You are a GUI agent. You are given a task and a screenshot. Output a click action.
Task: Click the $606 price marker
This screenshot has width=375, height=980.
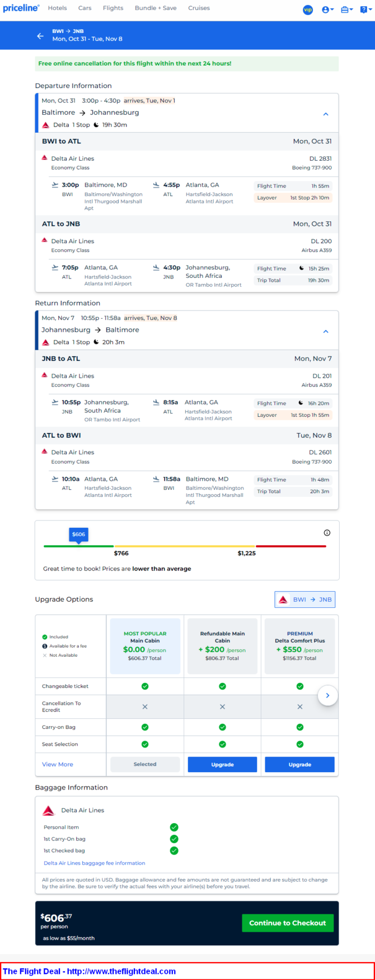[79, 534]
